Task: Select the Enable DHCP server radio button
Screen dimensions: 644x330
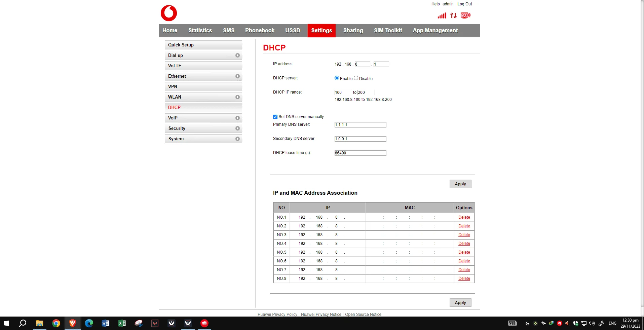Action: point(337,78)
